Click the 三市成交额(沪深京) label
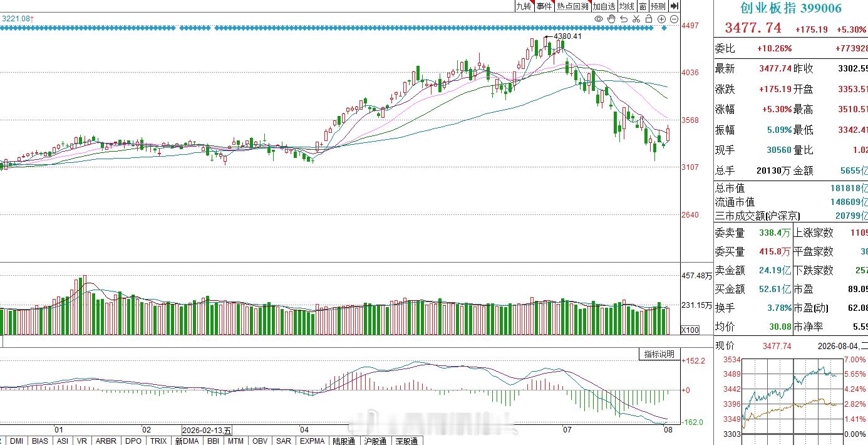868x445 pixels. pyautogui.click(x=758, y=216)
